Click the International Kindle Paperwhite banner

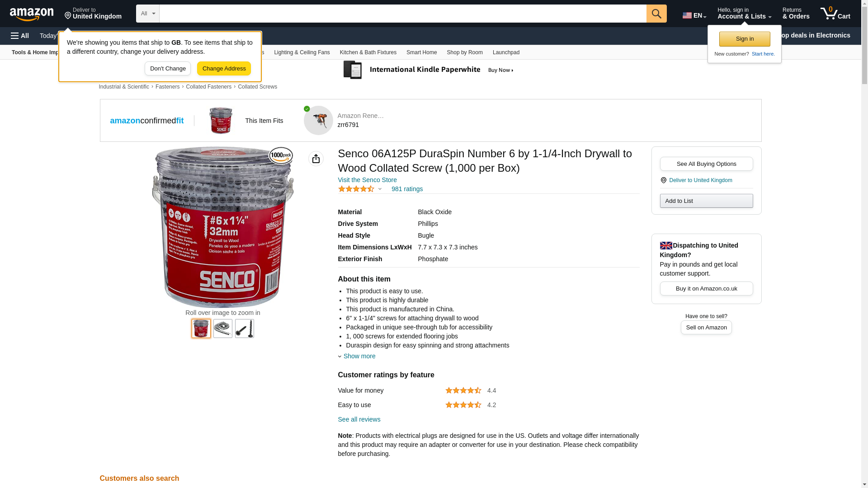[x=429, y=70]
